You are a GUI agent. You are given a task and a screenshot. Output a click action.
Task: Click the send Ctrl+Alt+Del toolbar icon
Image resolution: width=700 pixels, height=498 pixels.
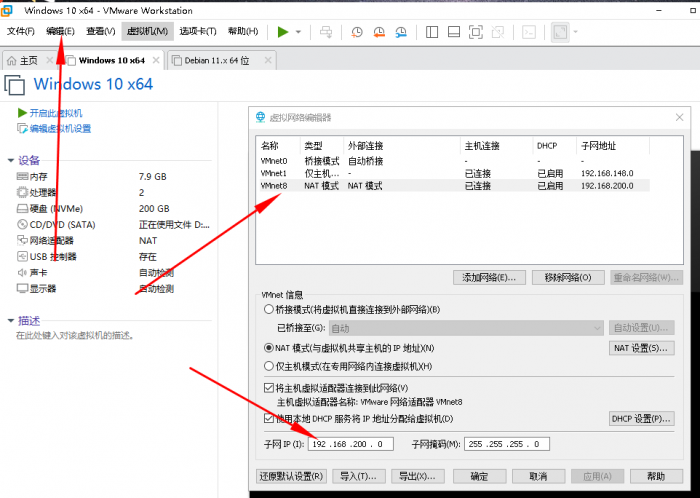tap(326, 32)
